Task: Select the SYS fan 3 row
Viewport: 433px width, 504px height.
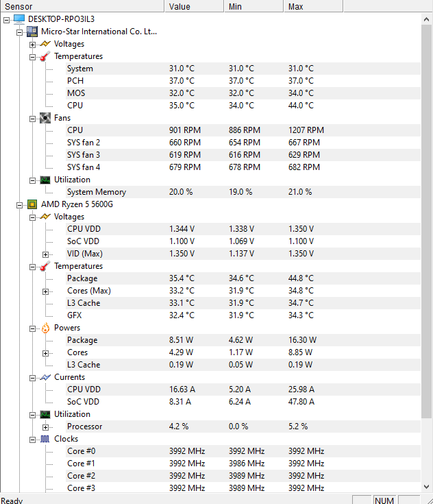Action: pyautogui.click(x=243, y=155)
